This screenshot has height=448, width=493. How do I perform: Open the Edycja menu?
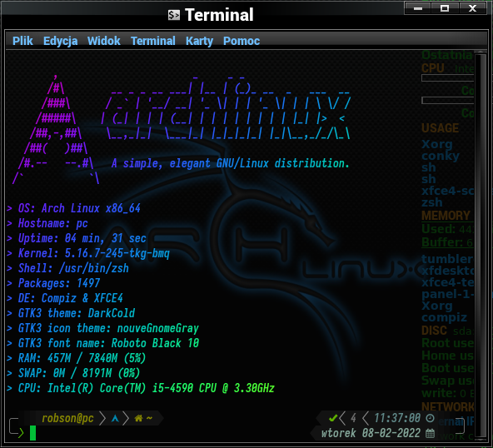coord(60,41)
